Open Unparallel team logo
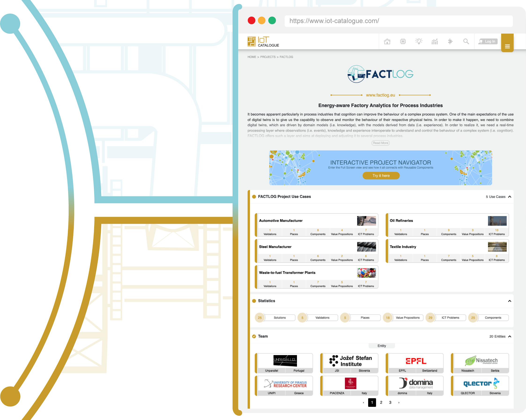 pos(285,361)
